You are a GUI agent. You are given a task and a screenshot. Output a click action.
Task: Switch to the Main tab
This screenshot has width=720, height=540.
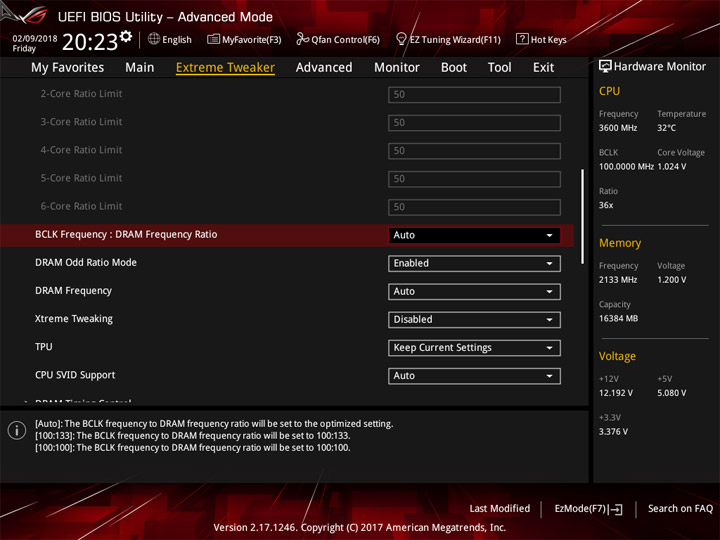[140, 68]
